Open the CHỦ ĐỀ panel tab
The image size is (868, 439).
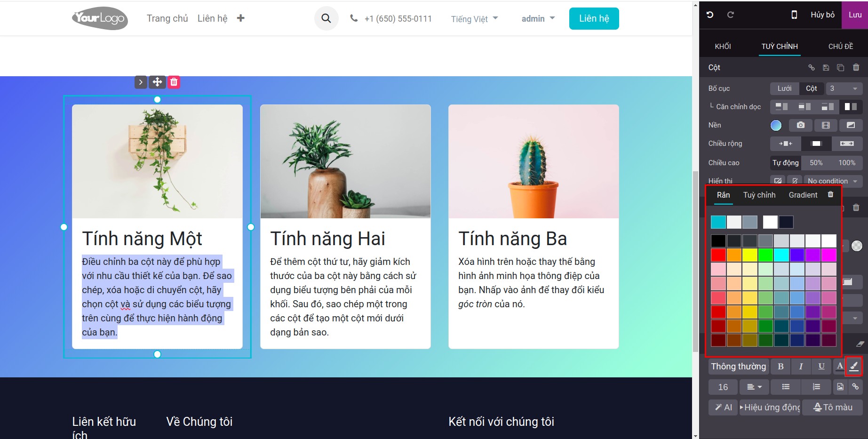pyautogui.click(x=841, y=46)
